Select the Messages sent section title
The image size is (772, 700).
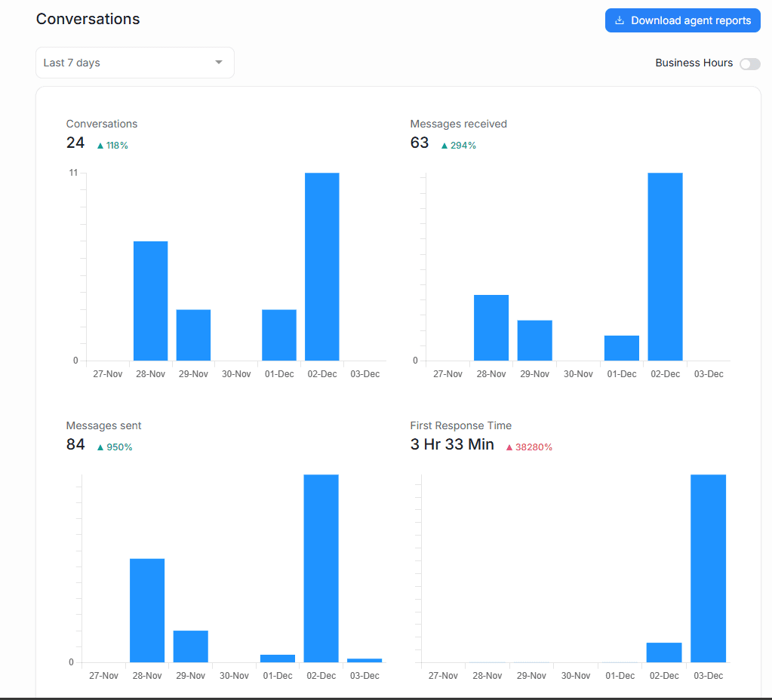click(103, 425)
